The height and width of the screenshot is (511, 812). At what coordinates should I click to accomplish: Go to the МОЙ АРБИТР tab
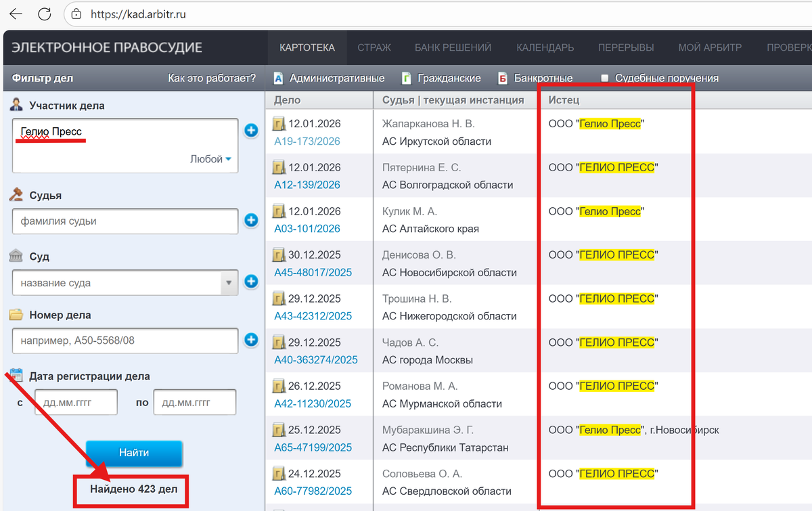[x=710, y=47]
